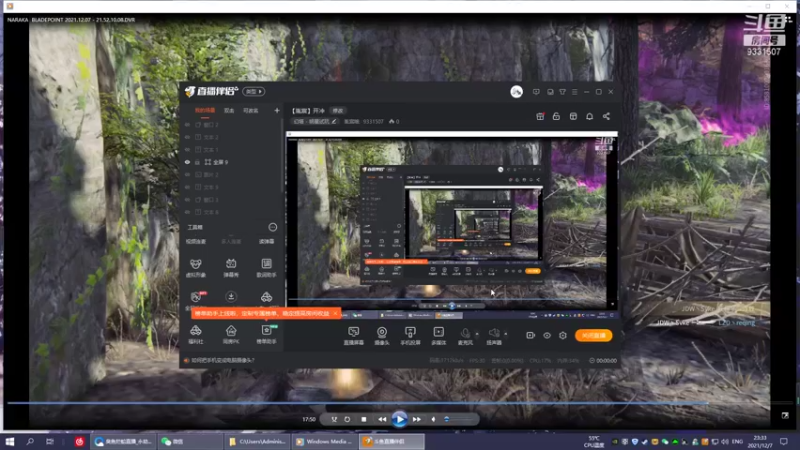Open the Windows Start menu
800x450 pixels.
[x=10, y=441]
